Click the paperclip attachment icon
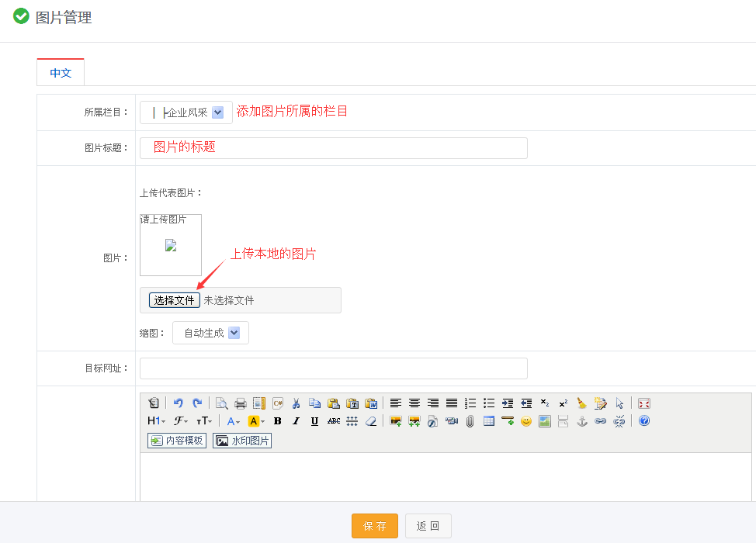The width and height of the screenshot is (756, 543). (470, 421)
